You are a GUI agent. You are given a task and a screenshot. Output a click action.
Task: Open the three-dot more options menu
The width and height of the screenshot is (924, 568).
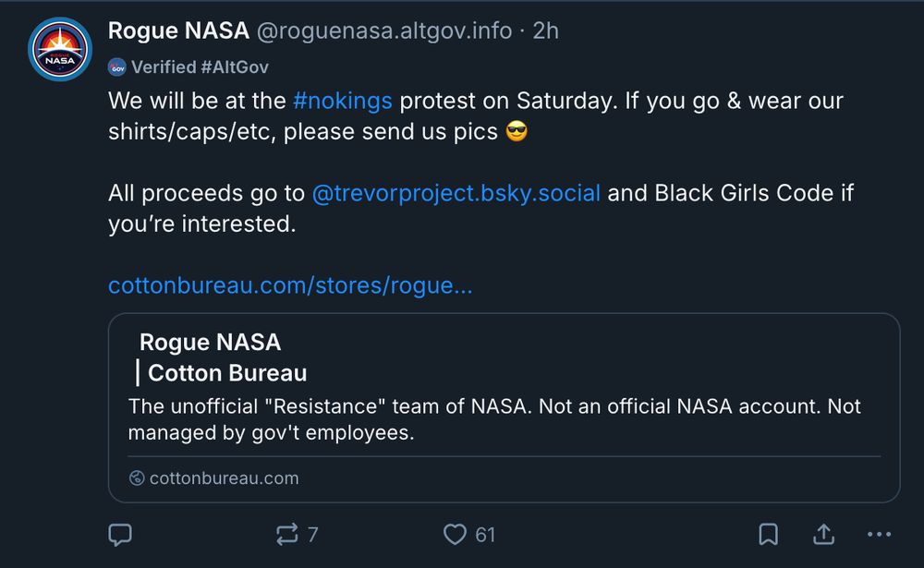pyautogui.click(x=879, y=534)
